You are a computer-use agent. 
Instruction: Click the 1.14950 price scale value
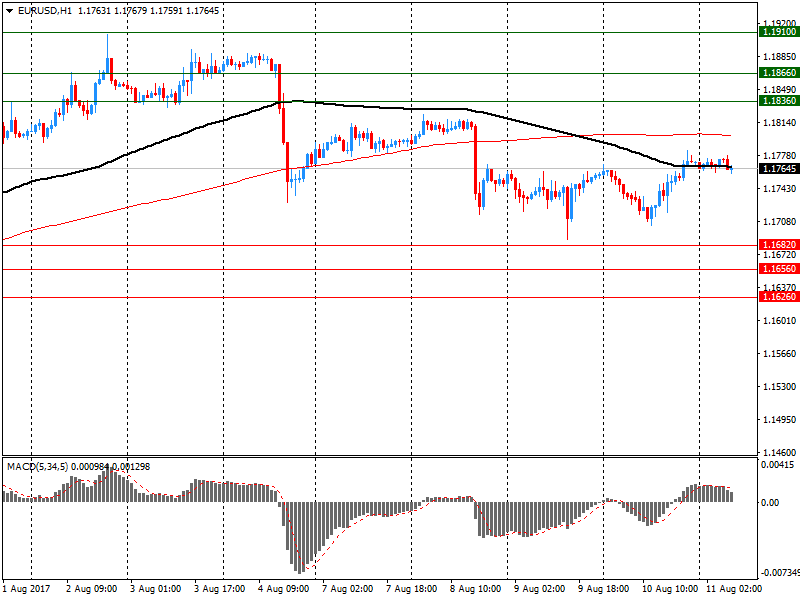(x=779, y=419)
